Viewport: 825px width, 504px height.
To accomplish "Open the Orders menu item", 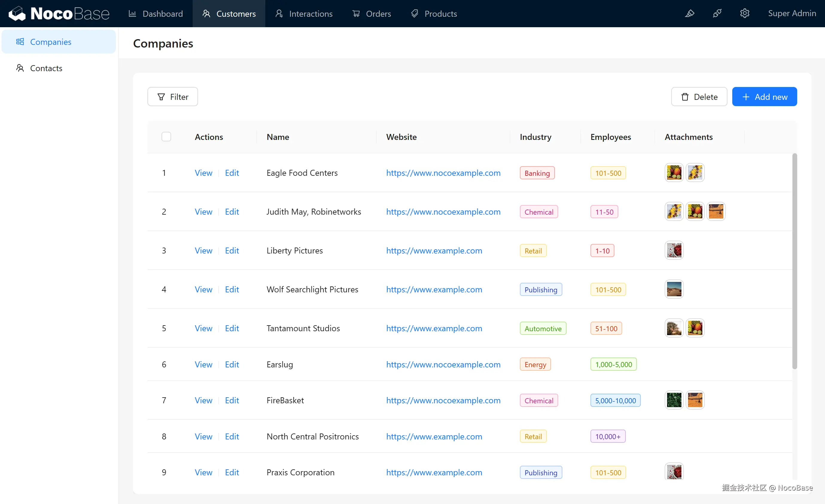I will pyautogui.click(x=371, y=14).
